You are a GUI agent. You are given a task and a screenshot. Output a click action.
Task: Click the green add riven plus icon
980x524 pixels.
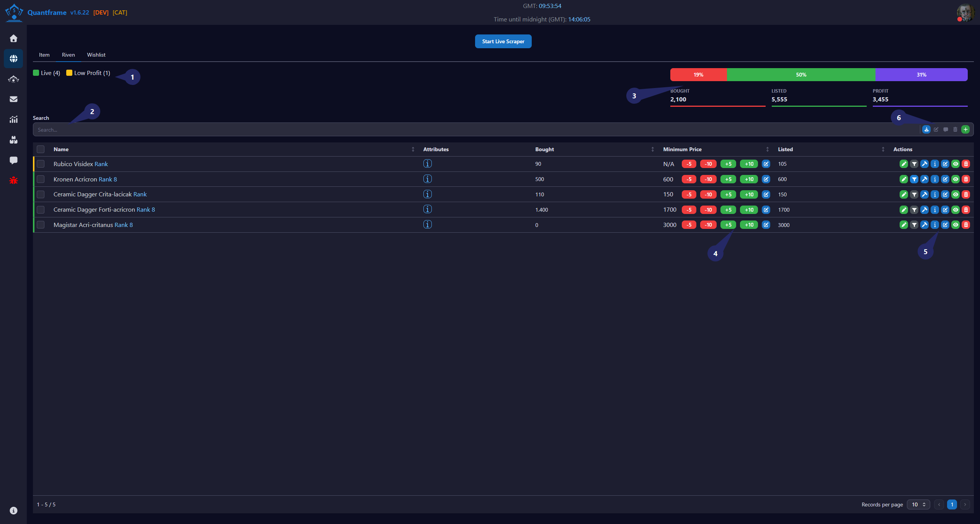coord(965,129)
